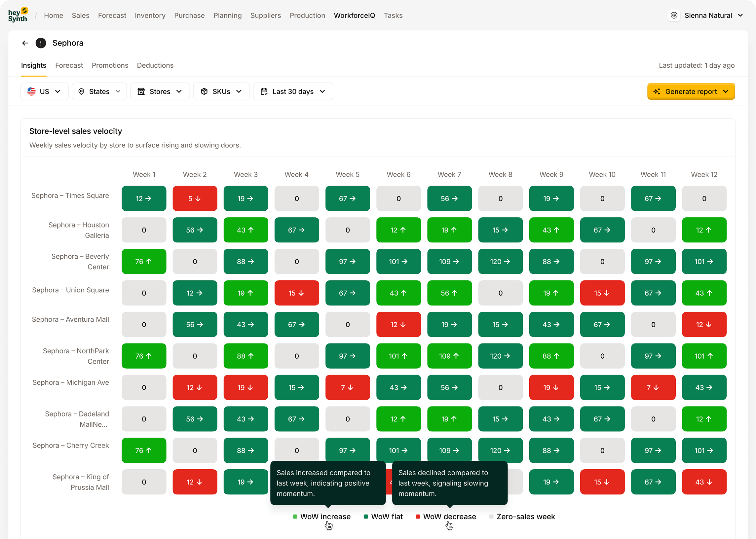Click the calendar icon in Last 30 days filter
The width and height of the screenshot is (756, 539).
click(265, 91)
